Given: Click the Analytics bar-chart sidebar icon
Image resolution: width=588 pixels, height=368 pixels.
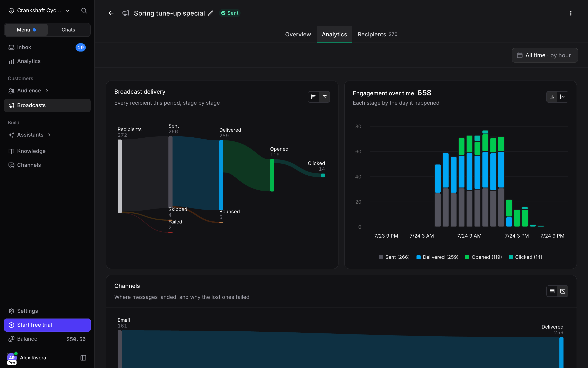Looking at the screenshot, I should pyautogui.click(x=11, y=61).
